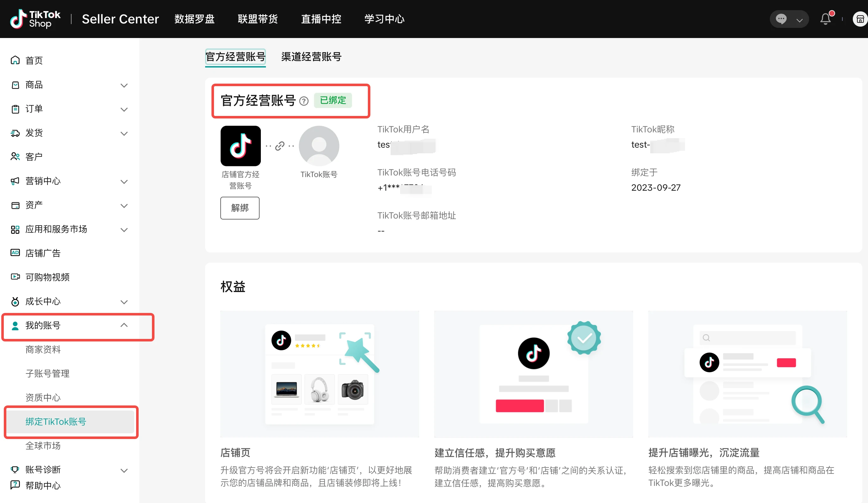Viewport: 868px width, 503px height.
Task: Select 子账号管理 under 我的账号
Action: point(47,373)
